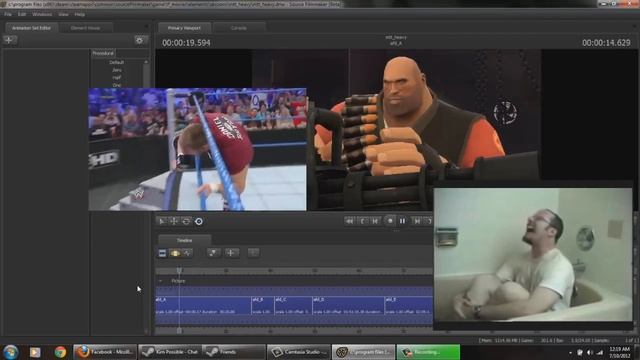The width and height of the screenshot is (640, 360).
Task: Switch to the Facebook Firefox window
Action: click(105, 351)
